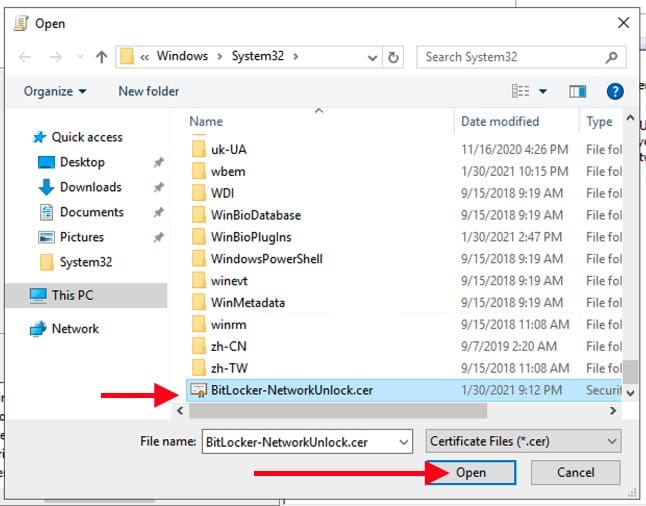Screen dimensions: 646x506
Task: Click the Back navigation arrow
Action: (x=27, y=57)
